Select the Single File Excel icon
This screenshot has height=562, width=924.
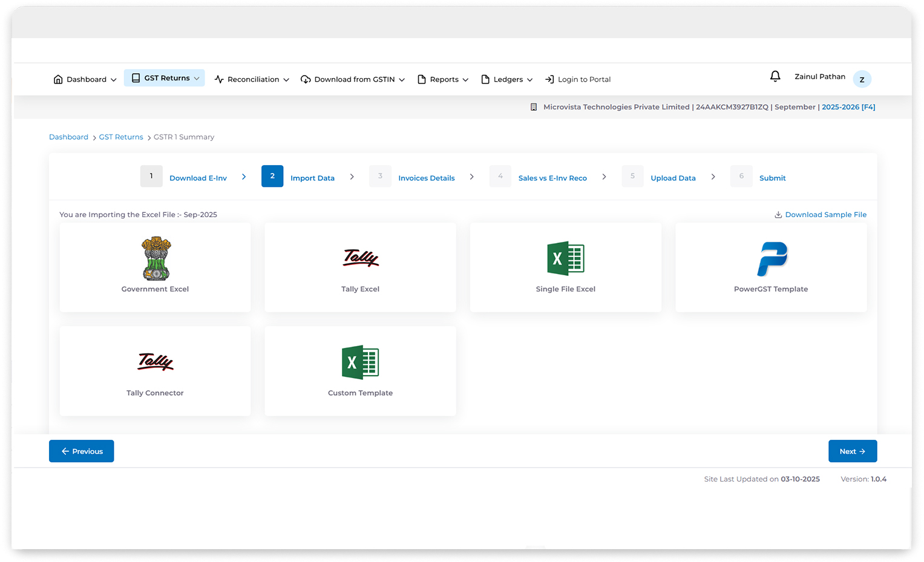[565, 258]
